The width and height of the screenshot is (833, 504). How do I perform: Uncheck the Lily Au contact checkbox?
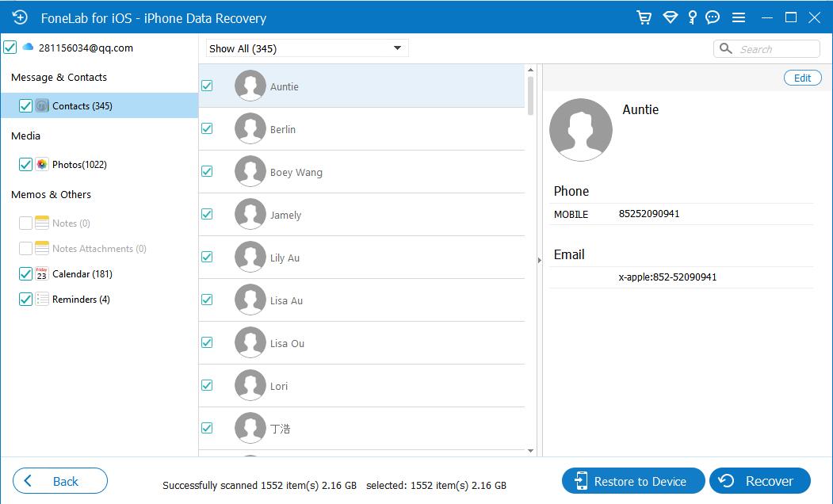(207, 257)
